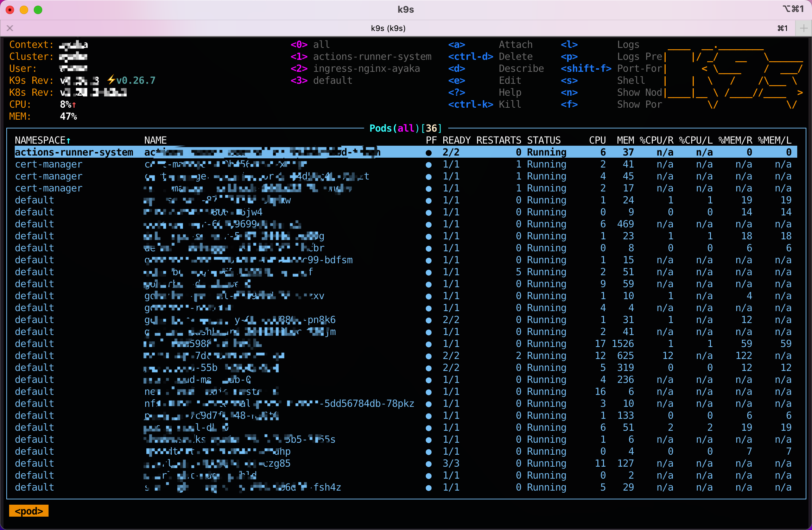This screenshot has width=812, height=530.
Task: Click the %MEM/R value 122 cell
Action: pyautogui.click(x=744, y=356)
